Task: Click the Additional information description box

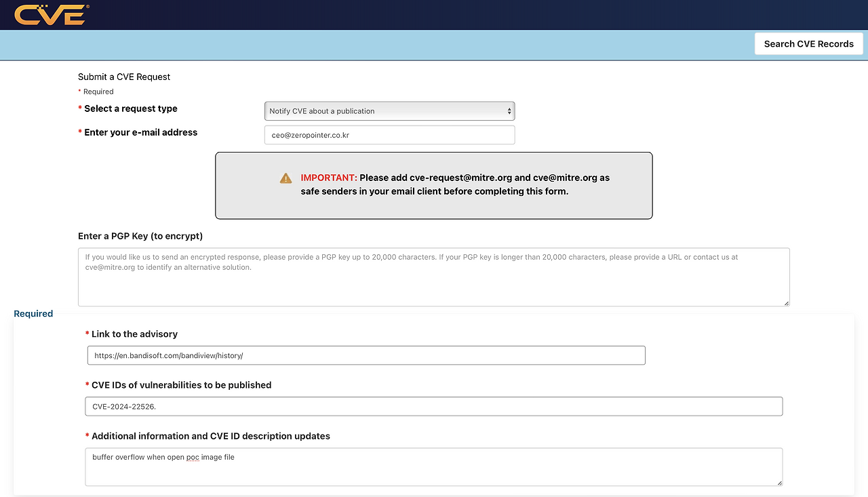Action: pyautogui.click(x=433, y=466)
